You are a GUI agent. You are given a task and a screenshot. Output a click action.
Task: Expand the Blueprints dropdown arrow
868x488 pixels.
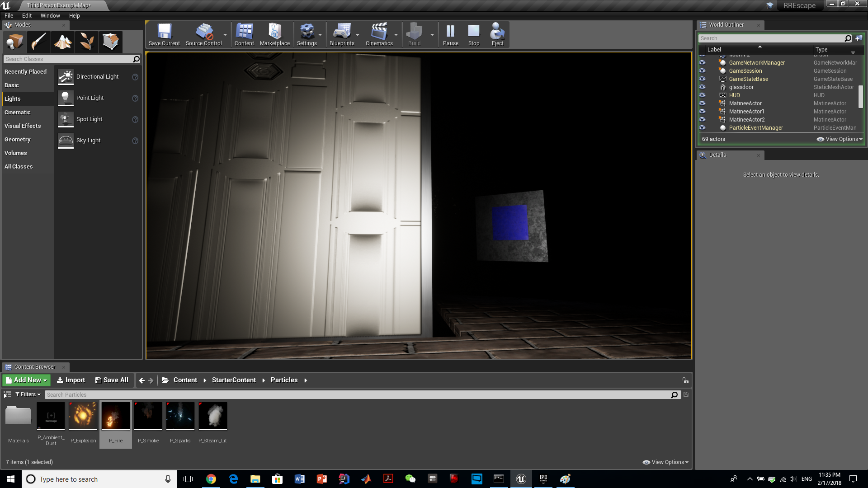pyautogui.click(x=358, y=35)
